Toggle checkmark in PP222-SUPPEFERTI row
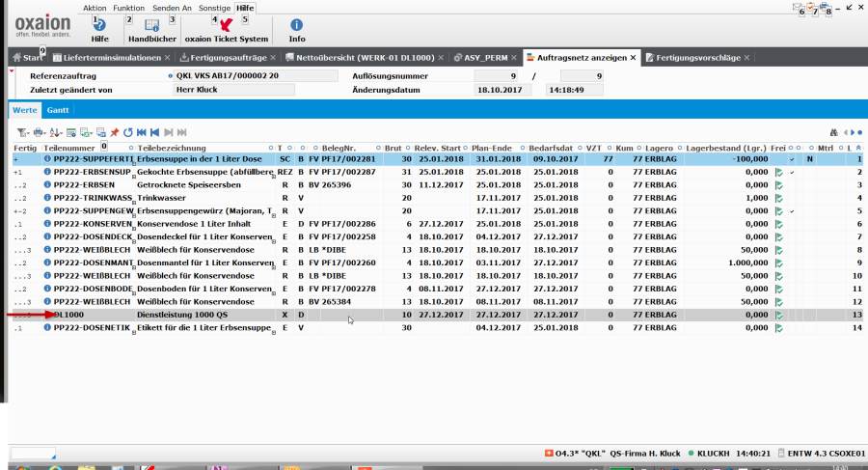The width and height of the screenshot is (868, 470). pos(792,159)
